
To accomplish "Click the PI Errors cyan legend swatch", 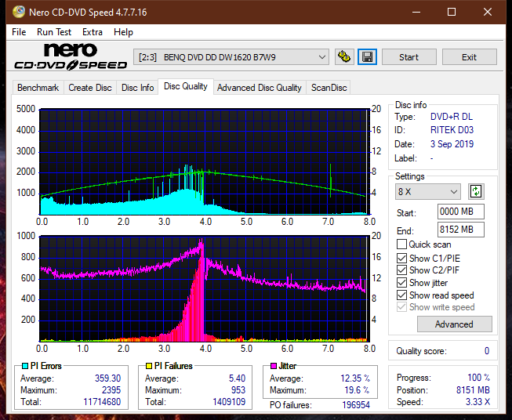I will coord(25,366).
